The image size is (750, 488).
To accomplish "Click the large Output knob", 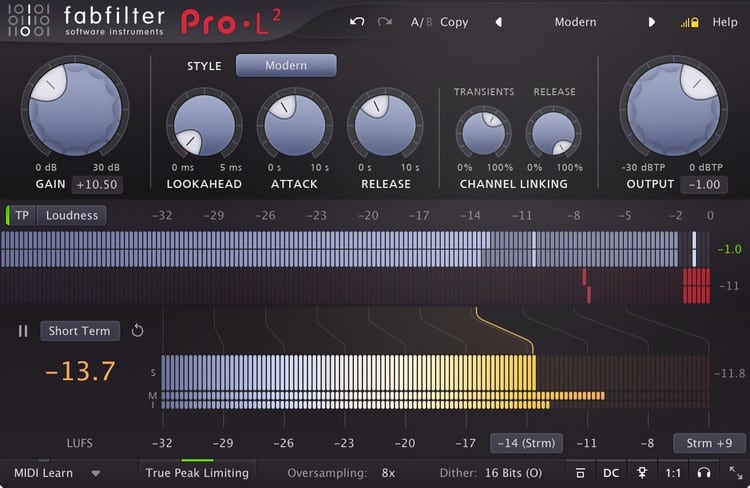I will click(x=673, y=110).
